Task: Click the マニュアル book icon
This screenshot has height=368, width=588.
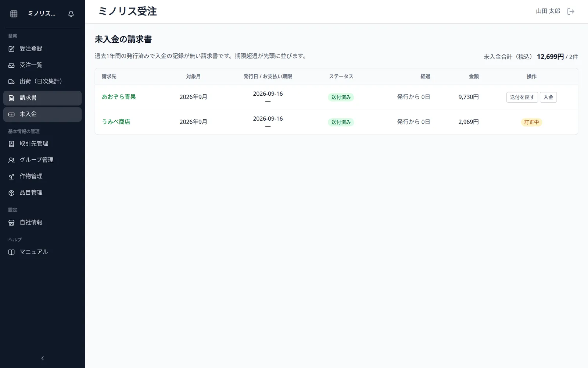Action: [x=11, y=252]
